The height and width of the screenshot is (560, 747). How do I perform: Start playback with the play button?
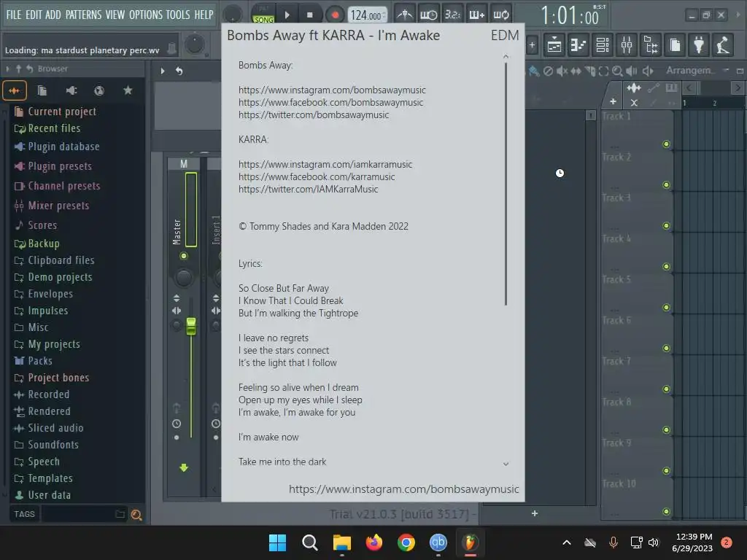287,15
